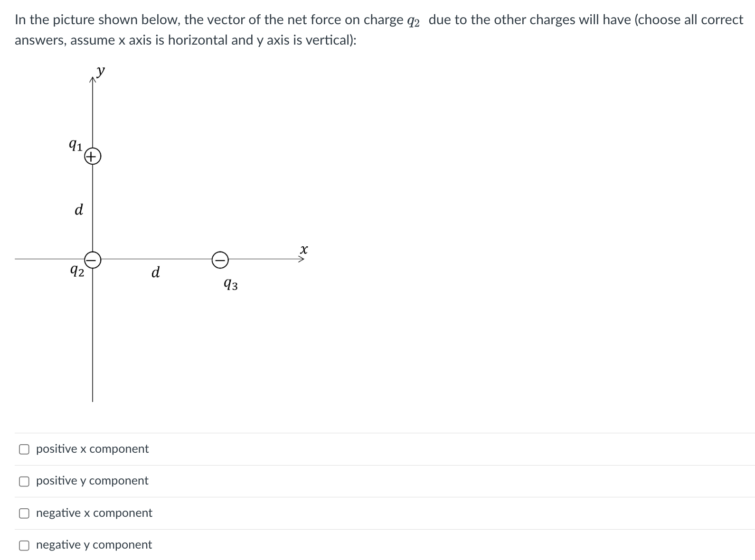Check the positive x component checkbox
Image resolution: width=755 pixels, height=560 pixels.
coord(24,449)
